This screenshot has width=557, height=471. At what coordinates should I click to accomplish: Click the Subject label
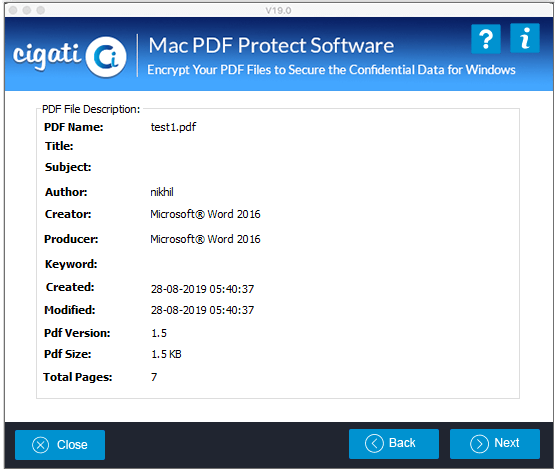point(68,167)
